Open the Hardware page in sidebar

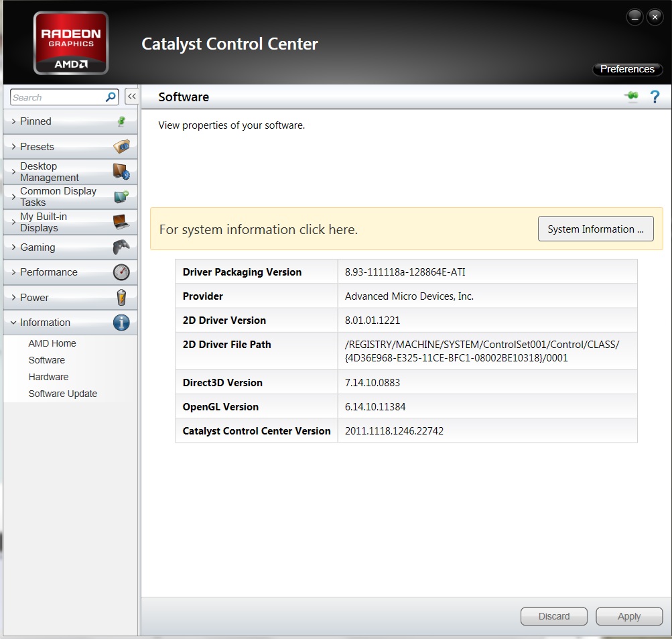pyautogui.click(x=48, y=377)
